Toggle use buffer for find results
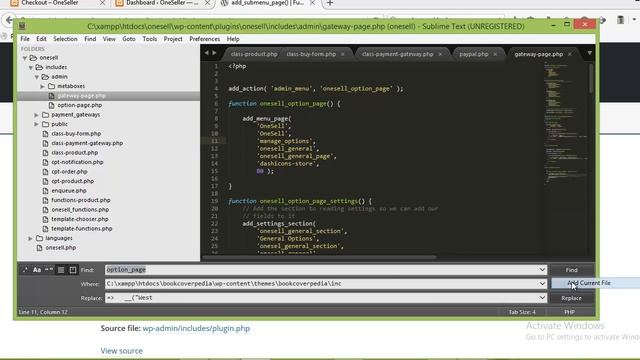Image resolution: width=640 pixels, height=360 pixels. tap(73, 270)
